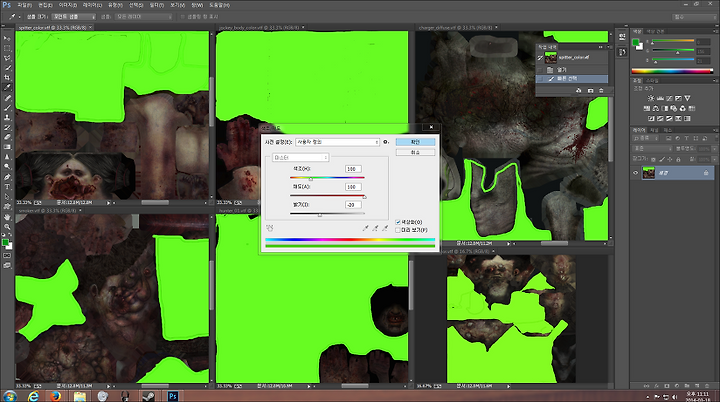Click the Lightness slider track in dialog
The image size is (720, 402).
coord(327,214)
